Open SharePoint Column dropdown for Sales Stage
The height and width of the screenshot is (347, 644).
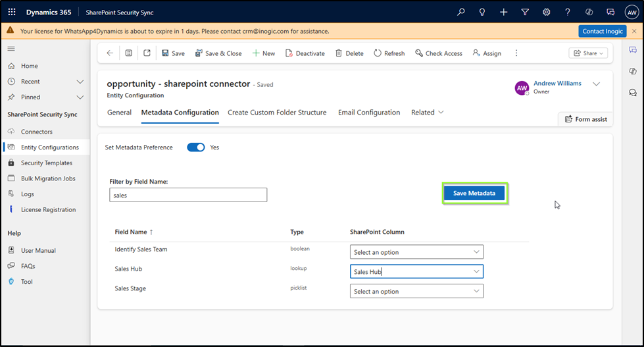pyautogui.click(x=416, y=291)
